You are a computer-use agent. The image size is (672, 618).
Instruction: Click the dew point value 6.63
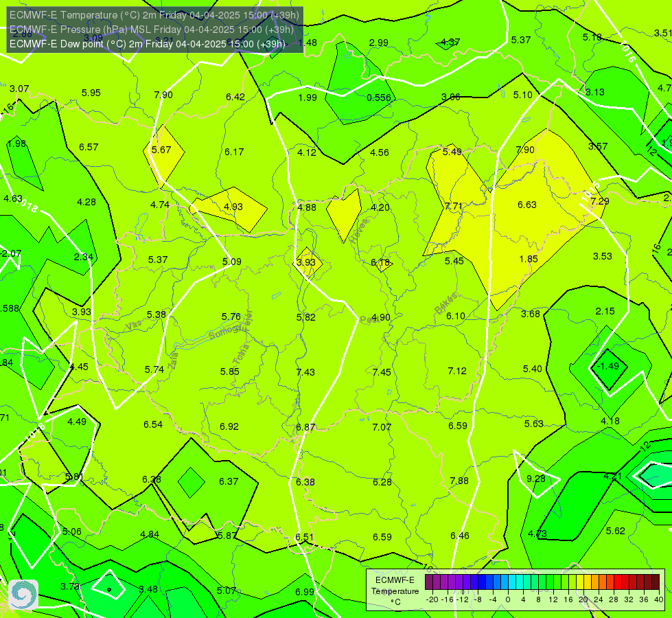tap(526, 205)
